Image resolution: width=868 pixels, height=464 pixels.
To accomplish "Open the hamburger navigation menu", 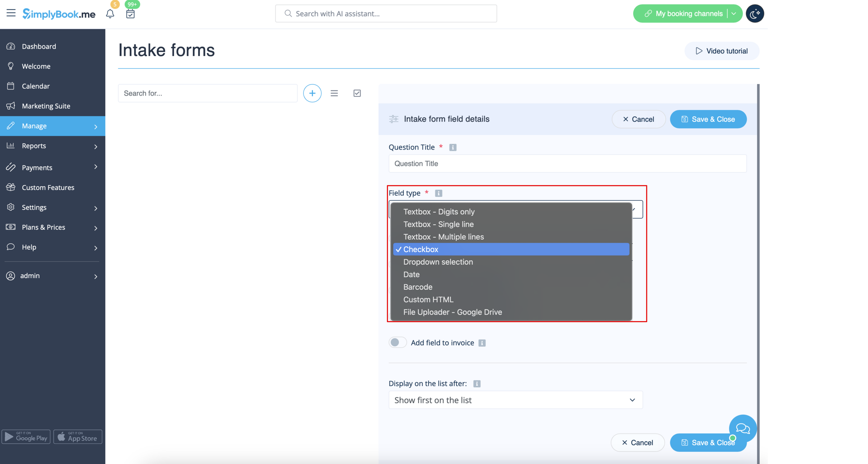I will (x=11, y=13).
